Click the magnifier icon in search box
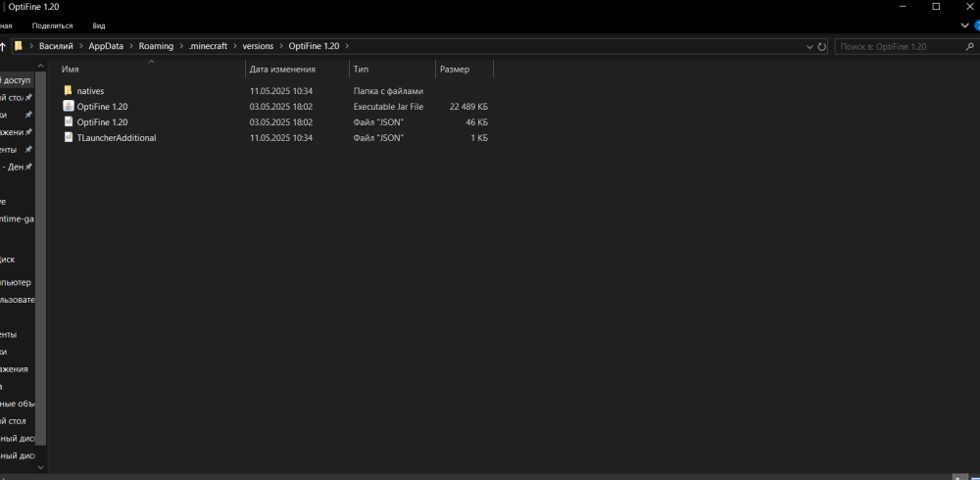This screenshot has height=480, width=980. tap(969, 46)
